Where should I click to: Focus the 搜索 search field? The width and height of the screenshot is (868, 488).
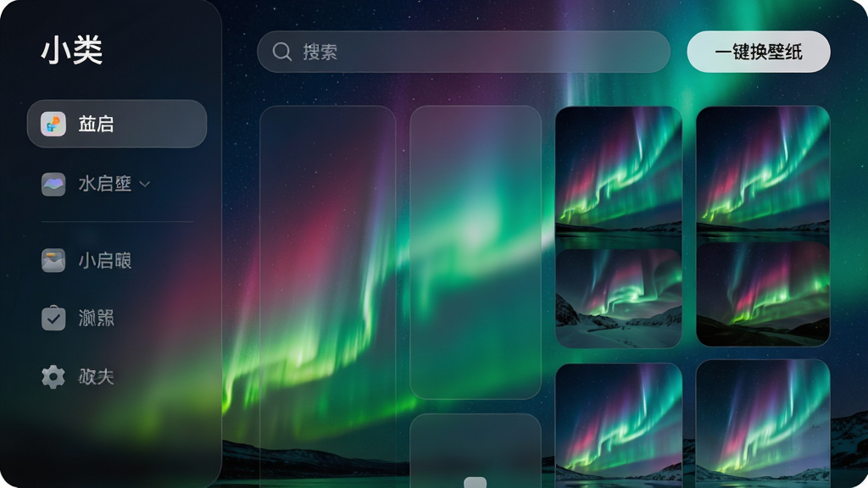pos(464,52)
